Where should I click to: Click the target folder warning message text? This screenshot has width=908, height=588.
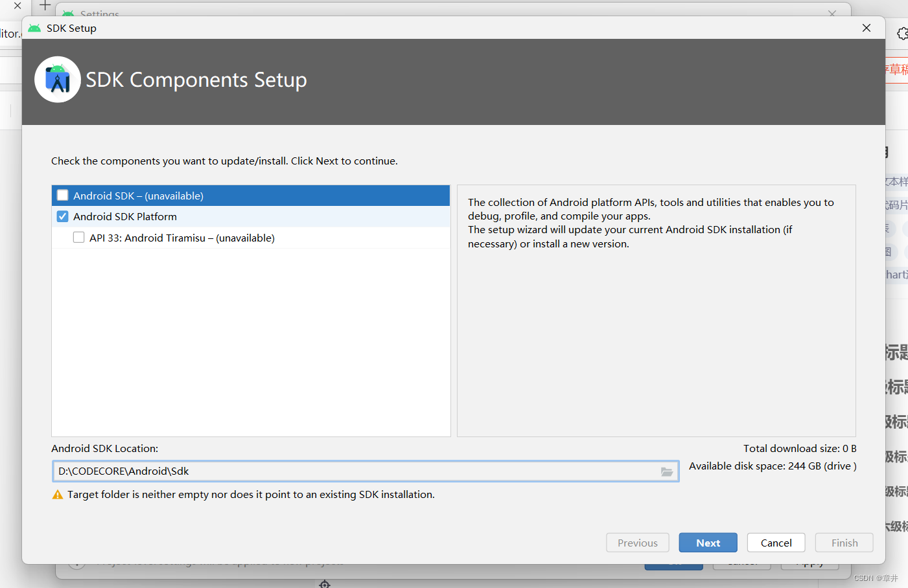click(x=251, y=495)
